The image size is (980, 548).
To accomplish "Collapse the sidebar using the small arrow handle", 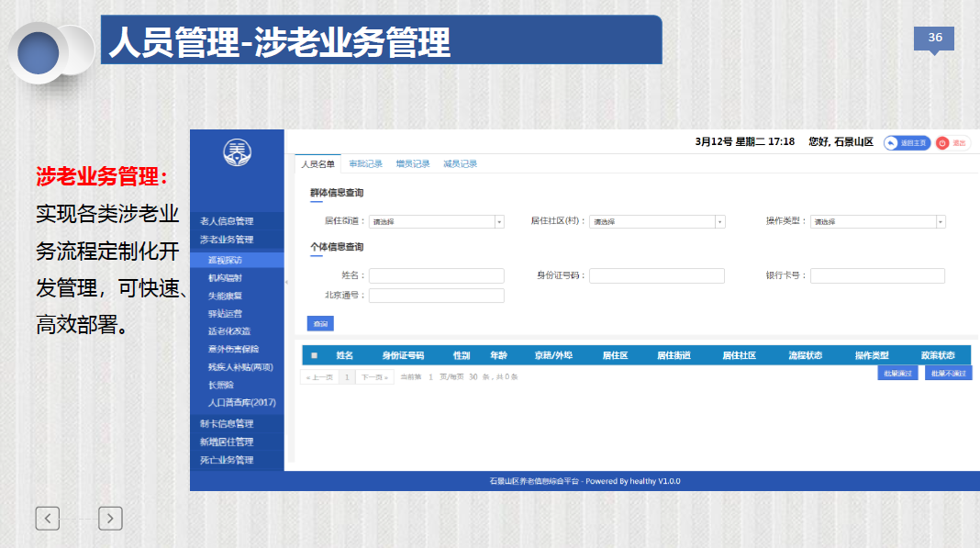I will pos(287,282).
